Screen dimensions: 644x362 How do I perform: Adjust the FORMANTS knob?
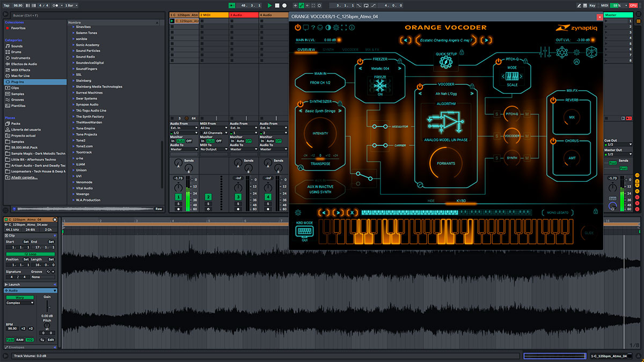[445, 163]
